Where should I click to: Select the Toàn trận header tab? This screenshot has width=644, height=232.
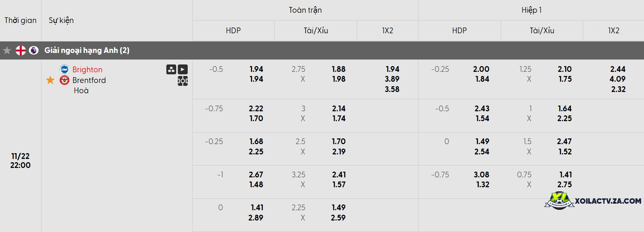click(305, 10)
